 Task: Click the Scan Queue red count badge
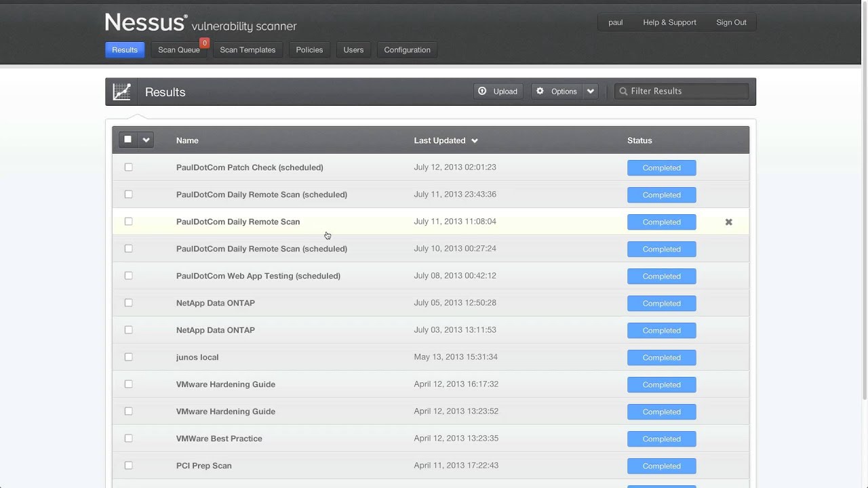204,43
